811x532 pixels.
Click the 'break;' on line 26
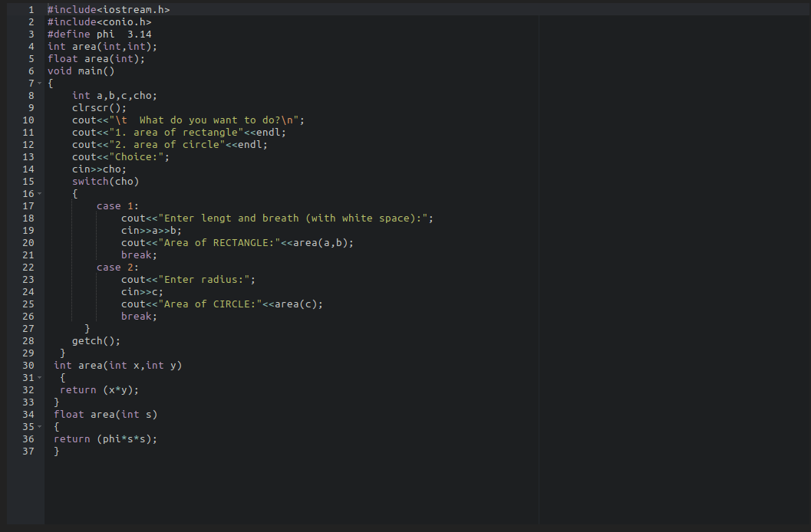pyautogui.click(x=139, y=317)
